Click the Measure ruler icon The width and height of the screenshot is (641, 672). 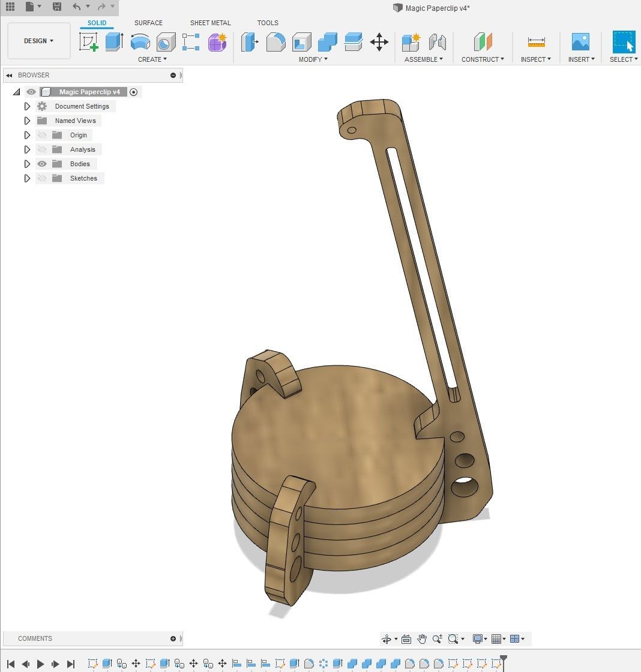536,42
